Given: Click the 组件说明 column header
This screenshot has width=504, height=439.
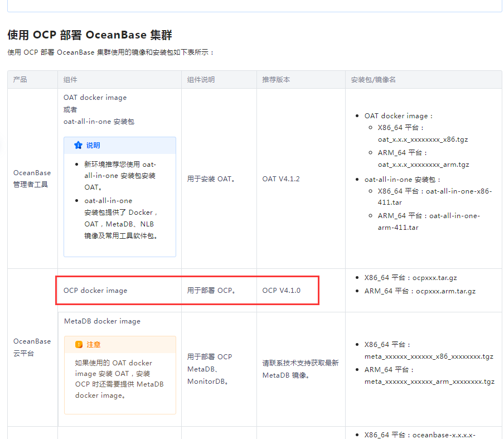Looking at the screenshot, I should pos(201,79).
